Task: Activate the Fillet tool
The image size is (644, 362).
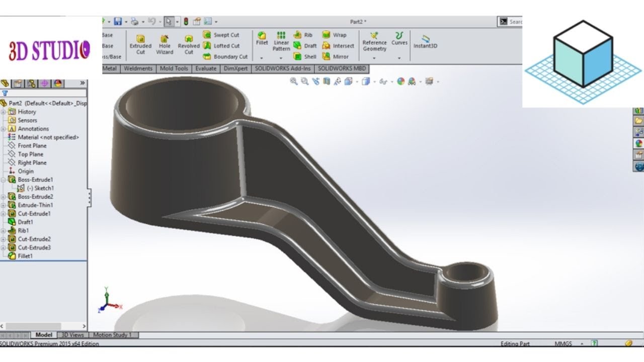Action: point(262,39)
